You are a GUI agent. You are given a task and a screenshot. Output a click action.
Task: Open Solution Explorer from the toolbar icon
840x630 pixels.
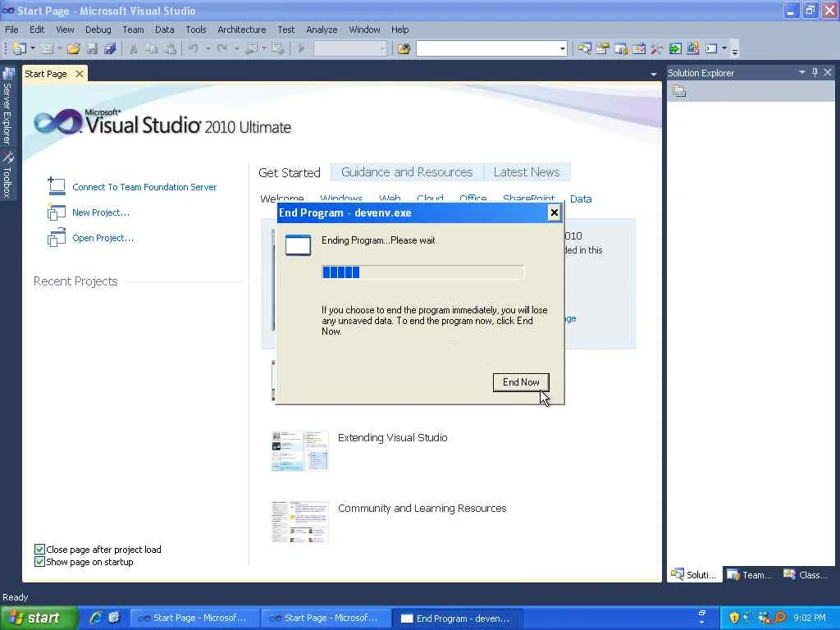(584, 48)
